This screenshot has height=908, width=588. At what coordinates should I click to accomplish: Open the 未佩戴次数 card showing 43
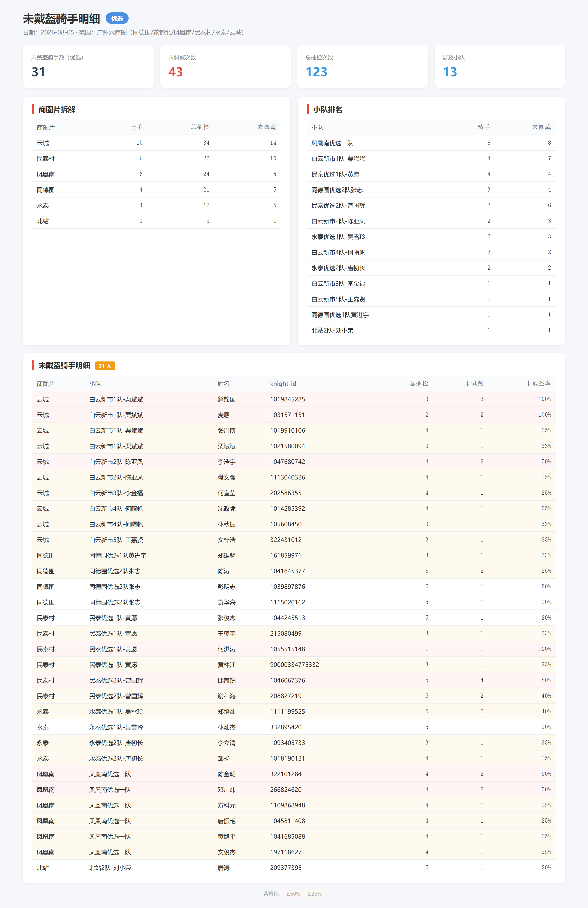(225, 66)
